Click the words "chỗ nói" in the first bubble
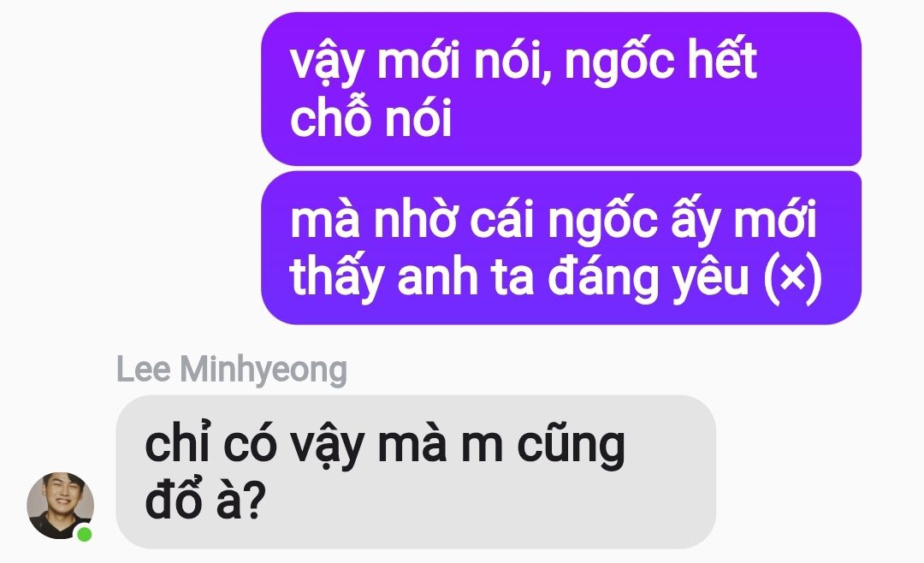924x563 pixels. 370,117
